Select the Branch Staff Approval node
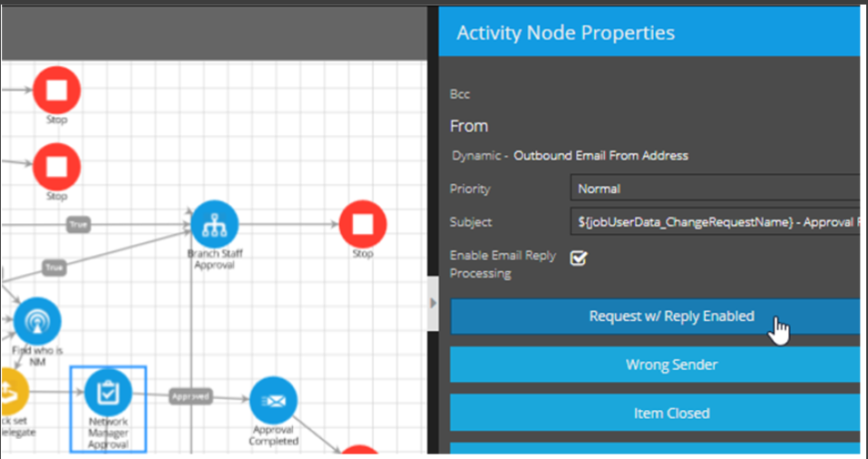The width and height of the screenshot is (868, 459). [214, 224]
